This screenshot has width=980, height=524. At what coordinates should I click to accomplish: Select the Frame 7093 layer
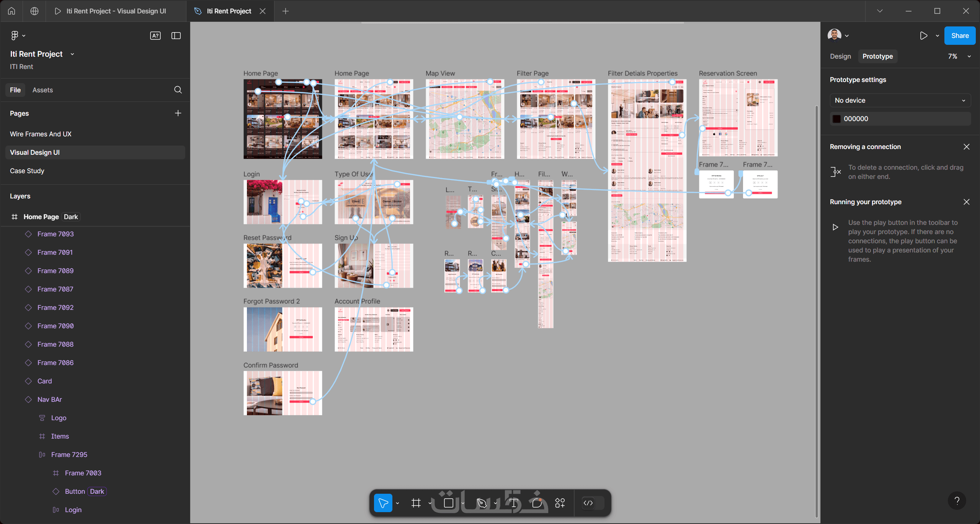point(56,234)
